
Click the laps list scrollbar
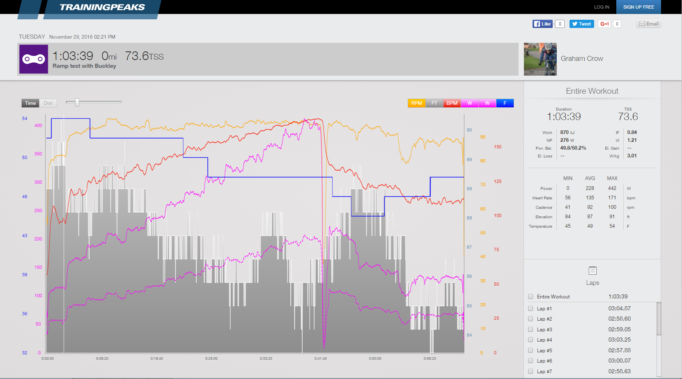659,319
